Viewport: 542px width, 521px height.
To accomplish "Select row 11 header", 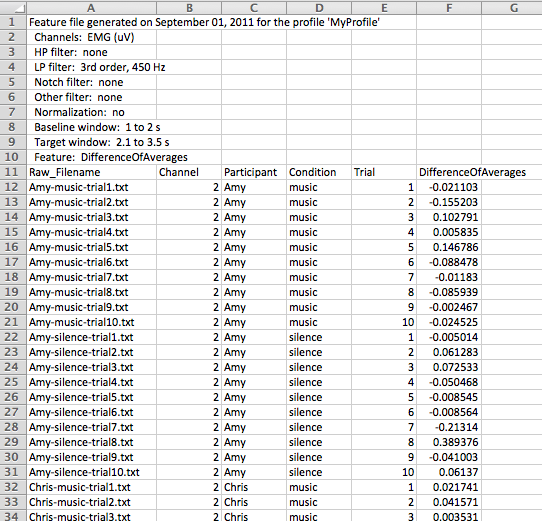I will click(13, 172).
